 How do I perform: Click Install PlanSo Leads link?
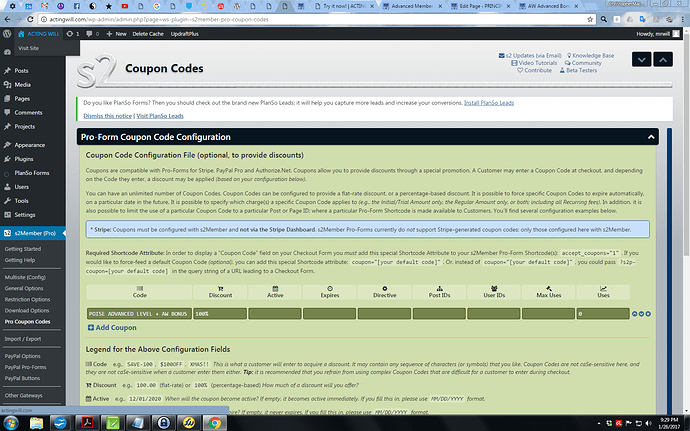click(489, 103)
